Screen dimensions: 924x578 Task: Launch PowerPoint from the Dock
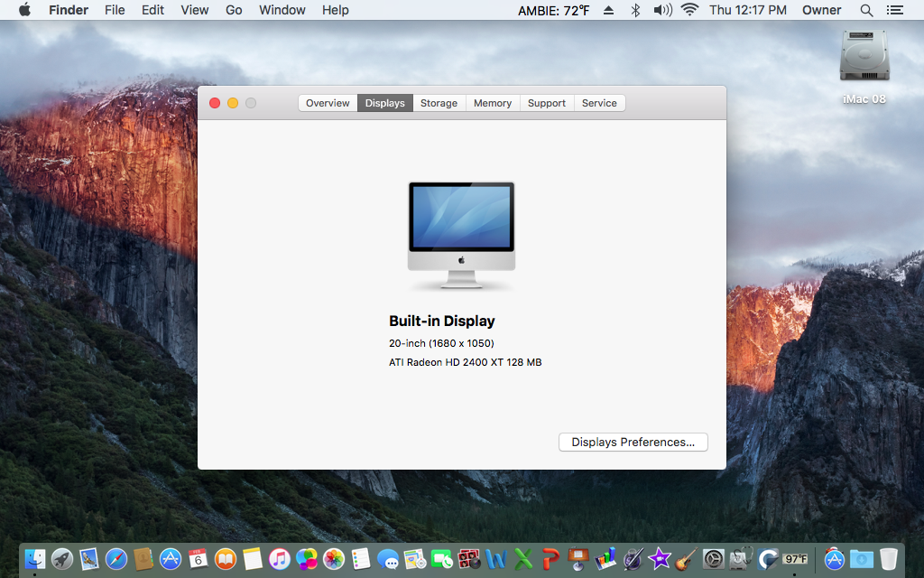tap(550, 558)
